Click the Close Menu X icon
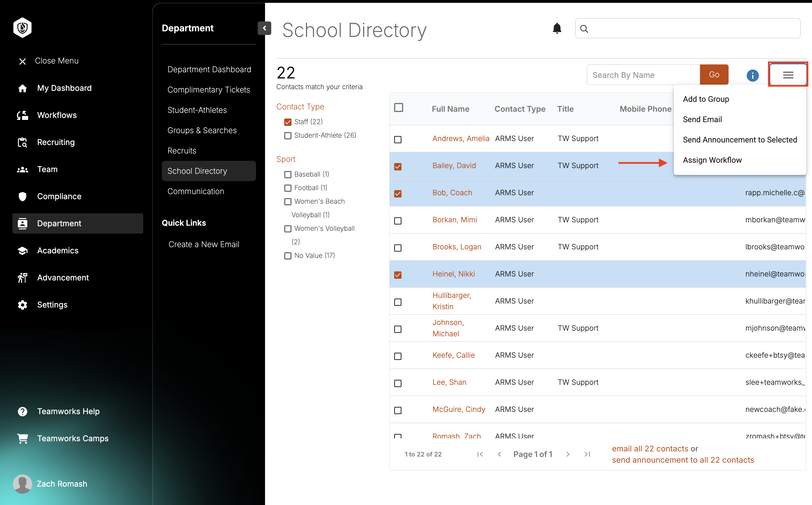 tap(22, 61)
